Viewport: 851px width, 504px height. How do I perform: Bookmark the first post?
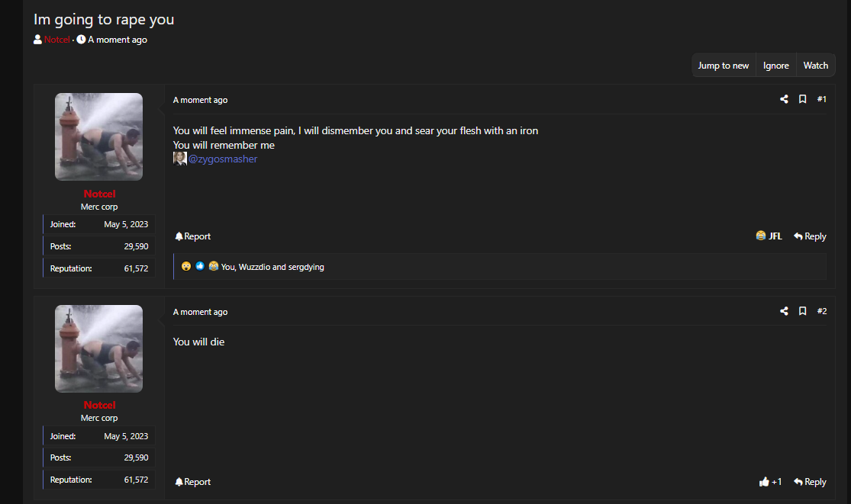[x=803, y=99]
